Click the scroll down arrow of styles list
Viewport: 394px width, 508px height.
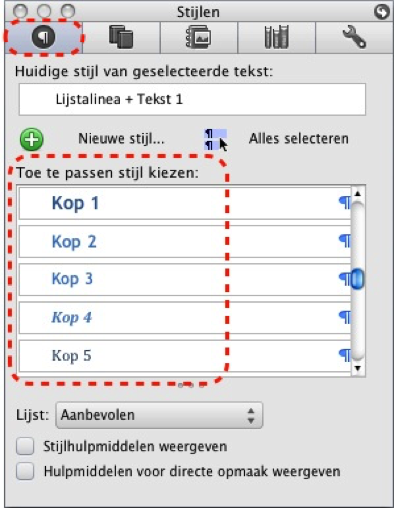tap(358, 368)
